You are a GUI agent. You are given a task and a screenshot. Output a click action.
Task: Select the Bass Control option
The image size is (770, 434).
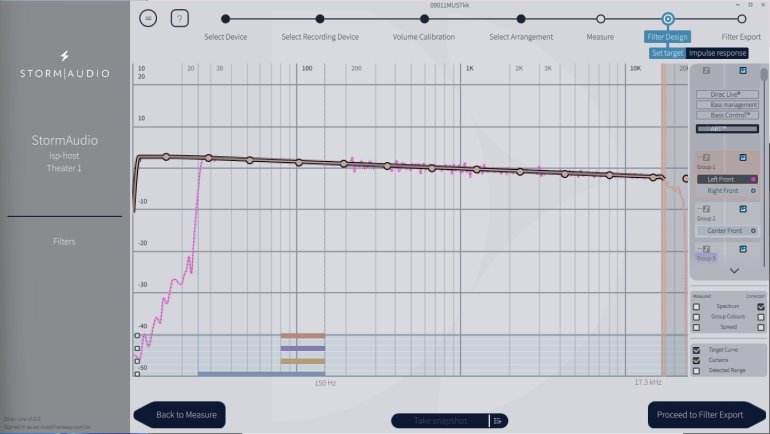727,115
